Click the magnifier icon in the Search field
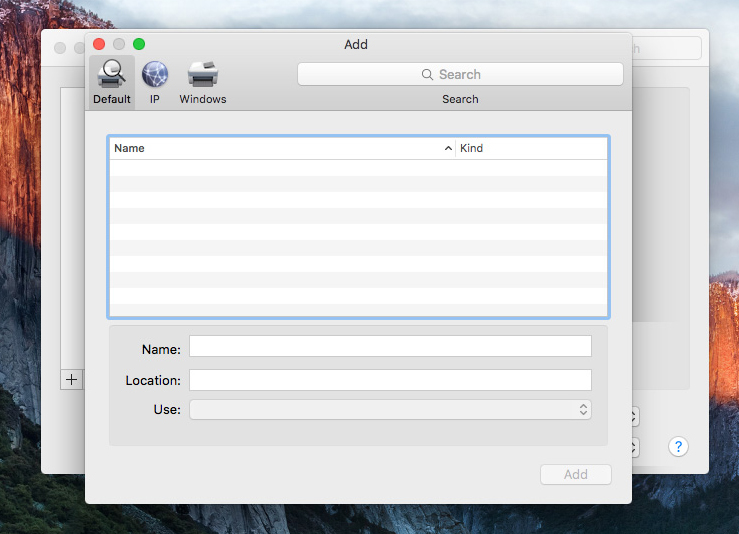 [x=428, y=75]
